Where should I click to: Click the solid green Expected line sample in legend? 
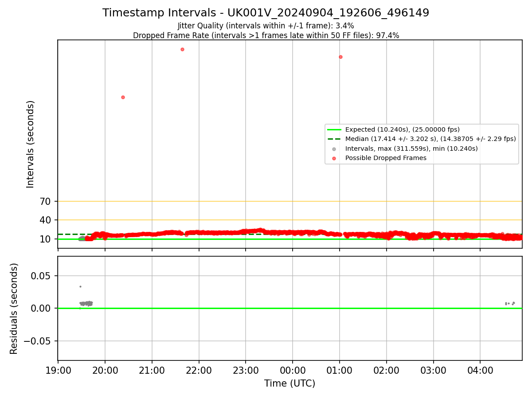pos(334,129)
